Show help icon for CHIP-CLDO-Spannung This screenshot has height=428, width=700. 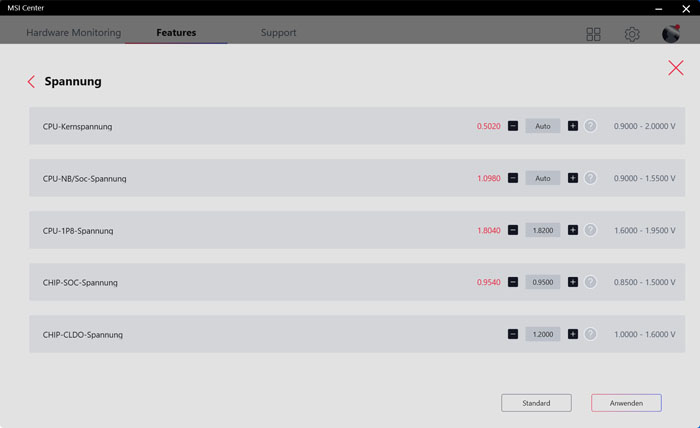pyautogui.click(x=590, y=334)
